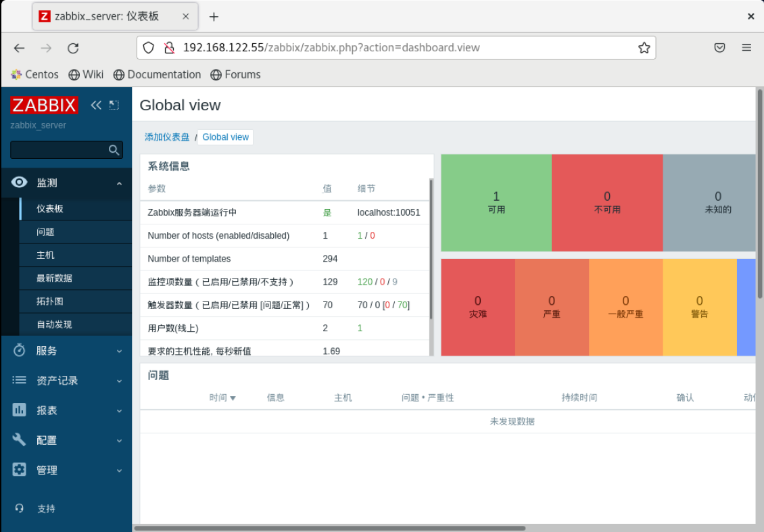Open 问题 in the sidebar
Screen dimensions: 764x532
[x=76, y=232]
